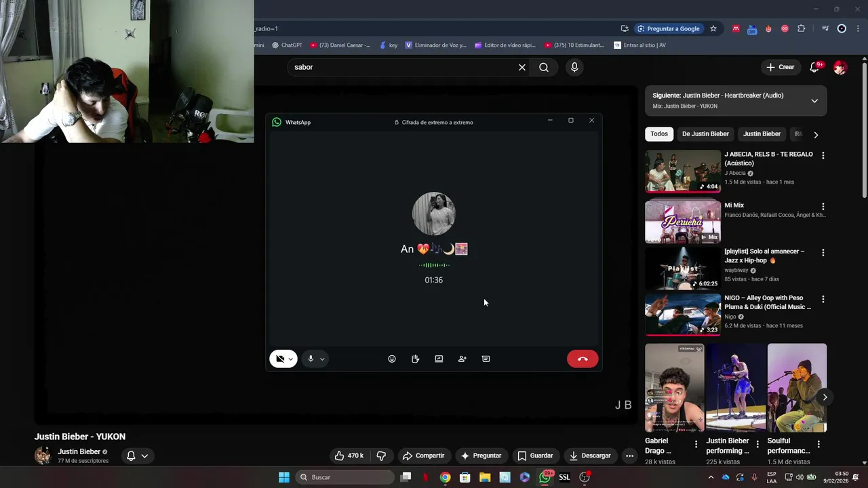Open options menu for Solo al amanecer video
The image size is (868, 488).
click(823, 252)
